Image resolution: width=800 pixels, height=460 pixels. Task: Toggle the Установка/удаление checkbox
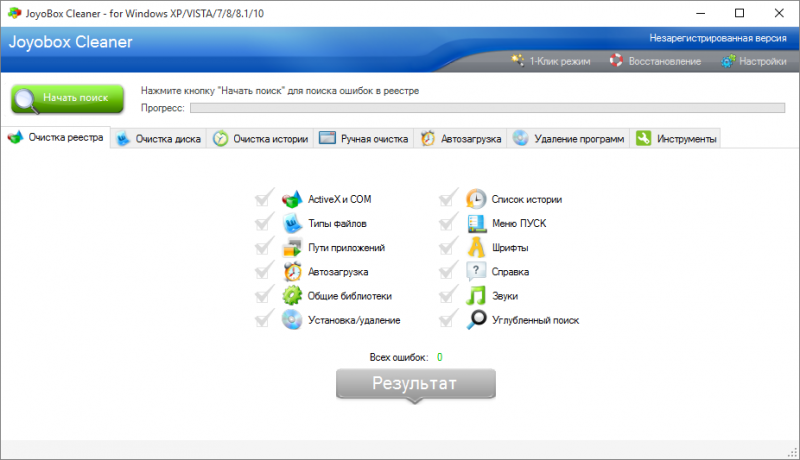264,319
